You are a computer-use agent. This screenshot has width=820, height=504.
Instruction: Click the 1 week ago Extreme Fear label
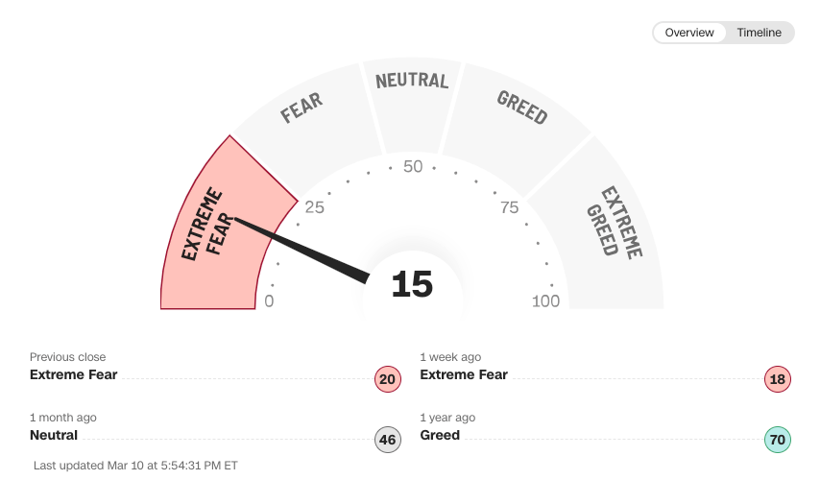(x=464, y=375)
